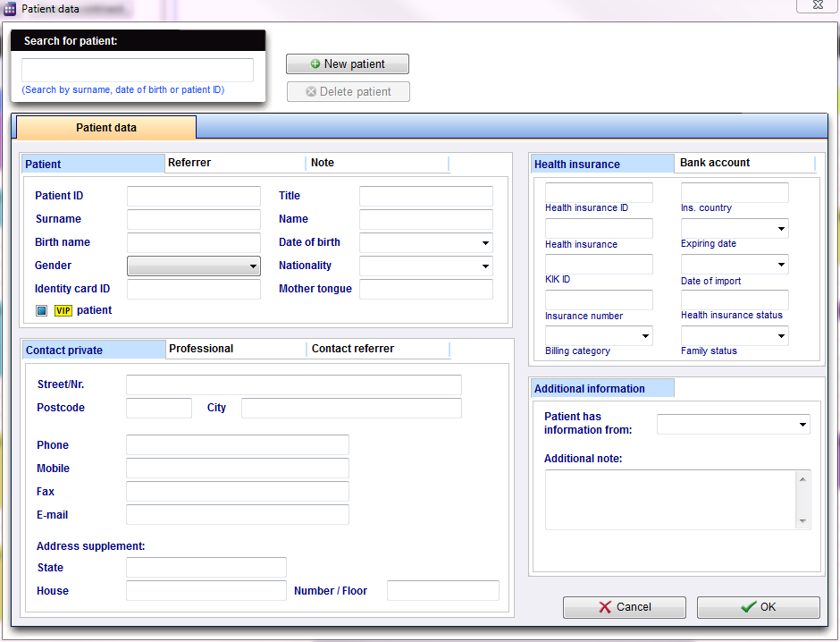Viewport: 840px width, 642px height.
Task: Switch to the Patient data main tab
Action: pos(106,128)
